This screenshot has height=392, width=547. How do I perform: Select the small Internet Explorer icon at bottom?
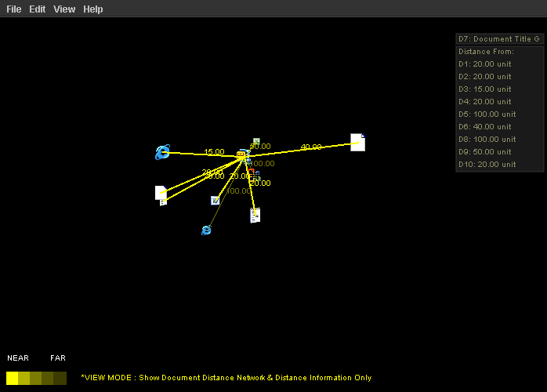click(x=206, y=230)
